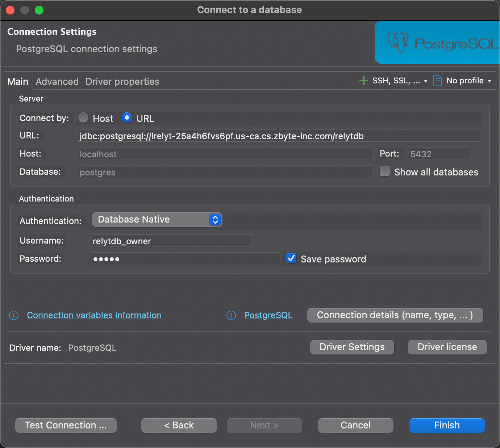
Task: Open Connection details (name, type, ...)
Action: (395, 315)
